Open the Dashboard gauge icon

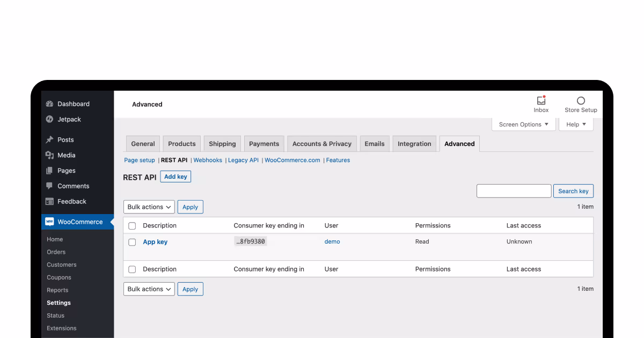[x=49, y=104]
